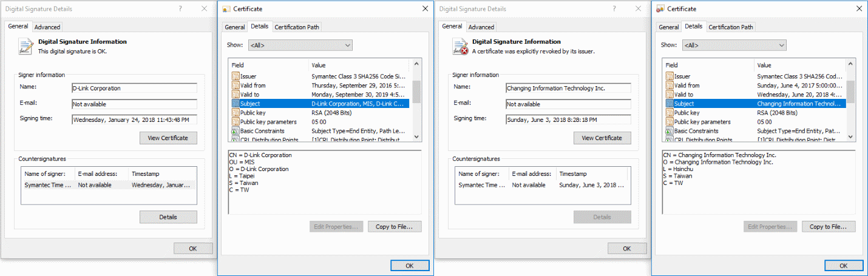Viewport: 868px width, 276px height.
Task: Click Valid from icon in D-Link certificate
Action: [x=236, y=86]
